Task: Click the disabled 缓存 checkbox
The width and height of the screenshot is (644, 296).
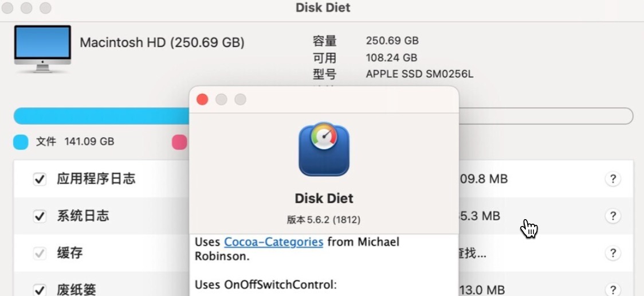Action: [40, 253]
